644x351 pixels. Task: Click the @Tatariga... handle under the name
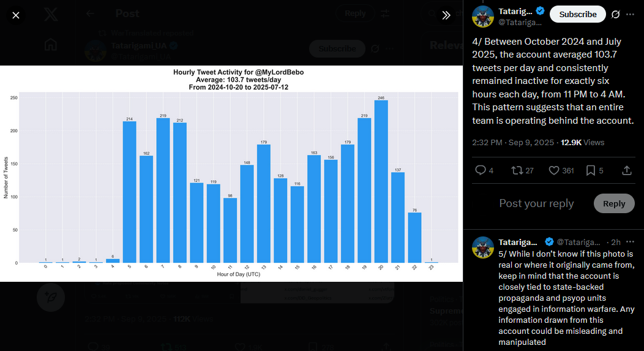pyautogui.click(x=520, y=23)
